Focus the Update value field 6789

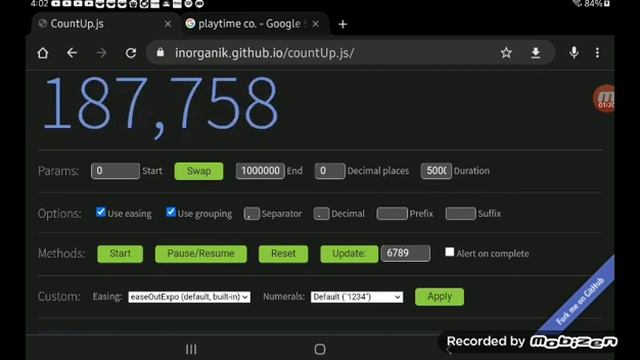coord(405,253)
